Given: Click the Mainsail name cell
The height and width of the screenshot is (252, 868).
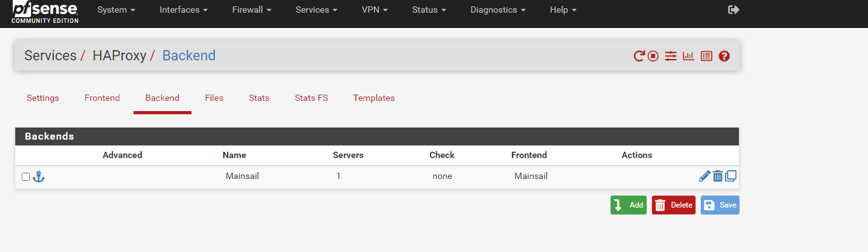Looking at the screenshot, I should click(x=242, y=176).
